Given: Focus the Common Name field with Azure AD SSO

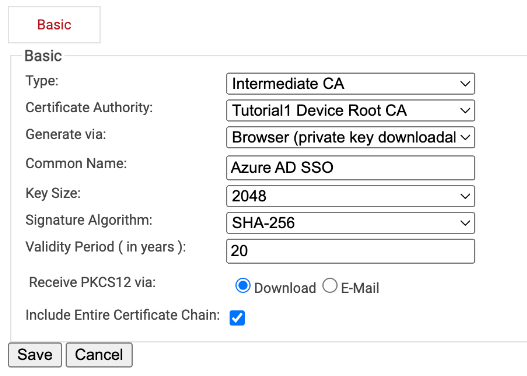Looking at the screenshot, I should [x=350, y=168].
